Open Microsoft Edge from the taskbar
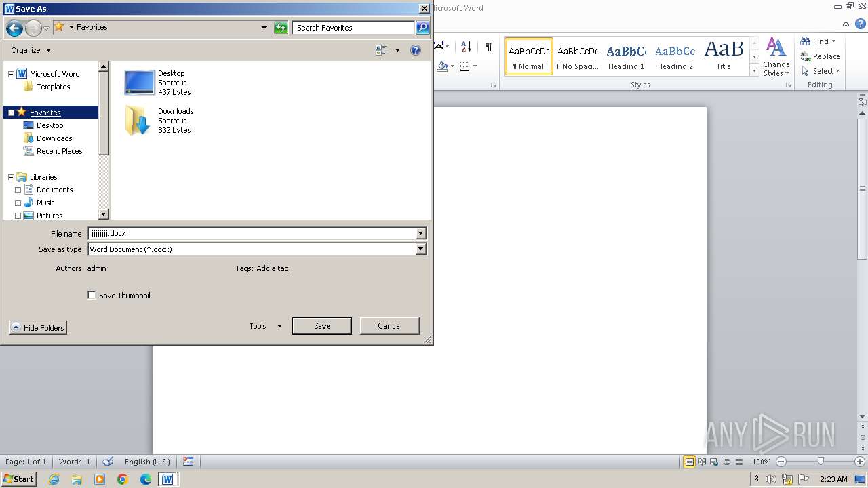 pos(146,479)
